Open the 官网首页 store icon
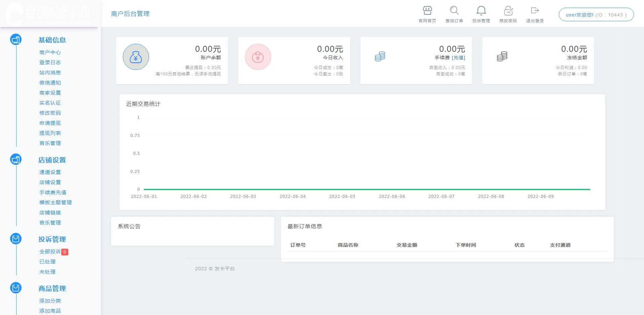644x315 pixels. 427,10
